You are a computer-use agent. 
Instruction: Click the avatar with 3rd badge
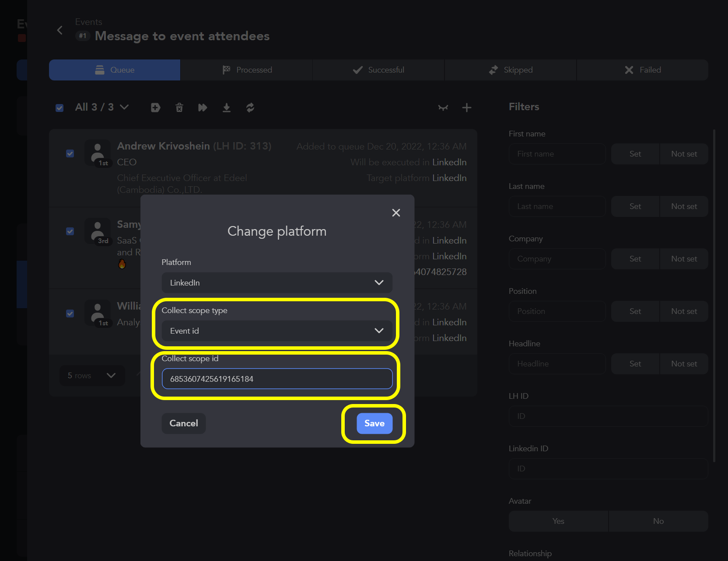tap(98, 230)
